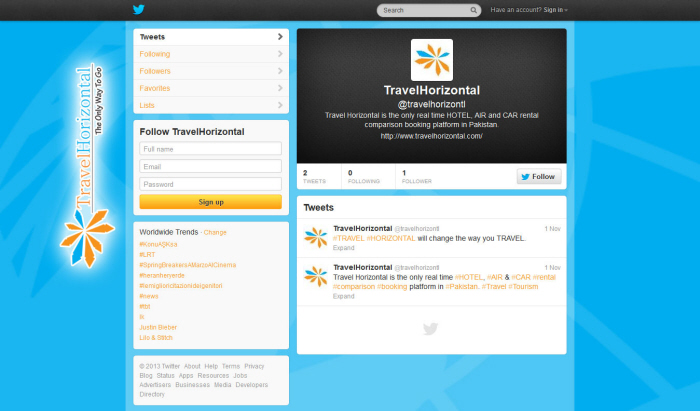Open the Sign in dropdown
Viewport: 700px width, 411px height.
coord(555,10)
